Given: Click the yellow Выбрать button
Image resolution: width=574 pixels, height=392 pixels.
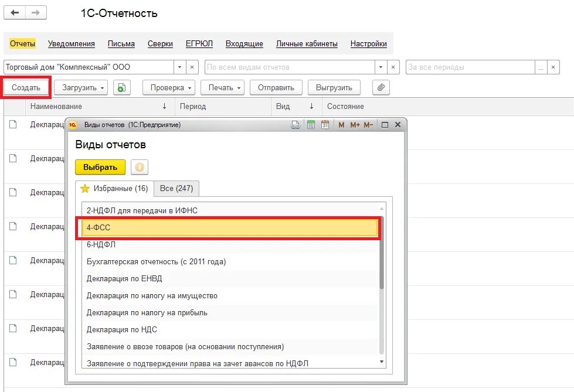Looking at the screenshot, I should (x=100, y=167).
